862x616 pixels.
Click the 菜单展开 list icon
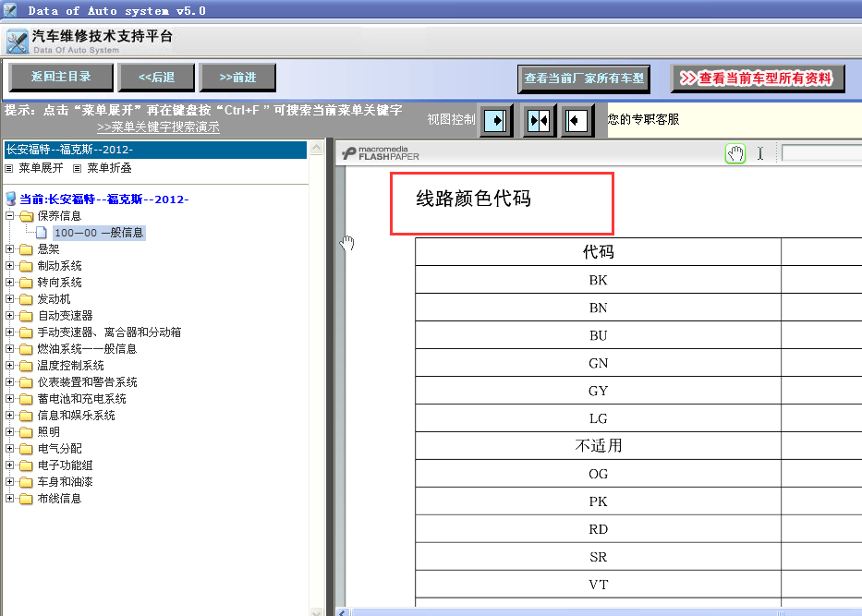tap(9, 169)
